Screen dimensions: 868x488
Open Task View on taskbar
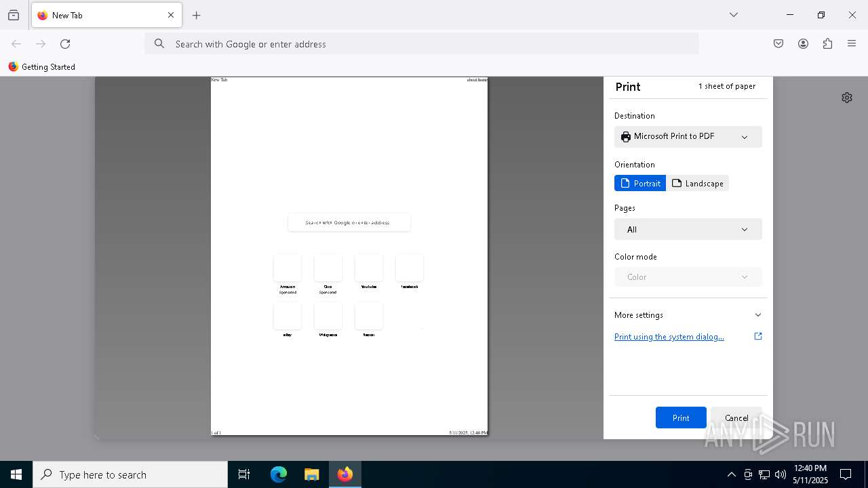click(244, 474)
